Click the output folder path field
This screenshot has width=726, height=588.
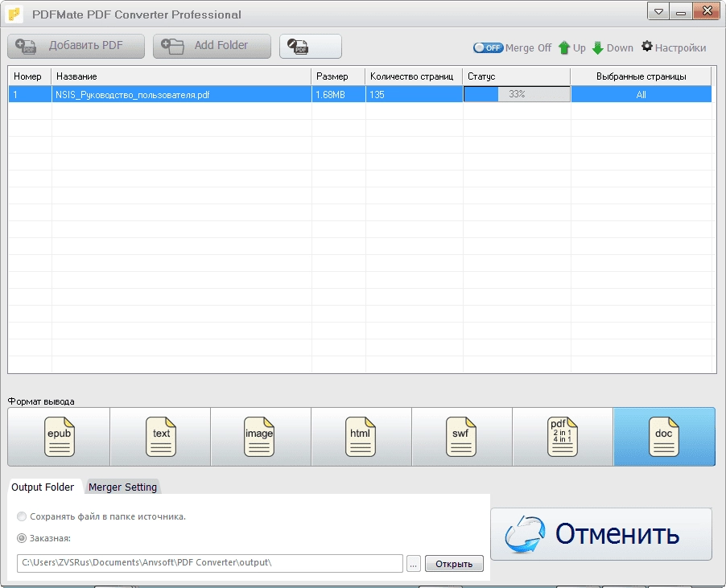(210, 563)
